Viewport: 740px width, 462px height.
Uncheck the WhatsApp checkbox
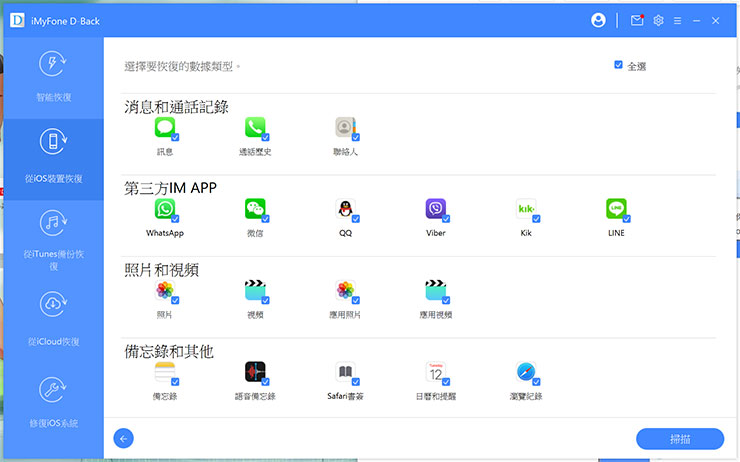(175, 219)
